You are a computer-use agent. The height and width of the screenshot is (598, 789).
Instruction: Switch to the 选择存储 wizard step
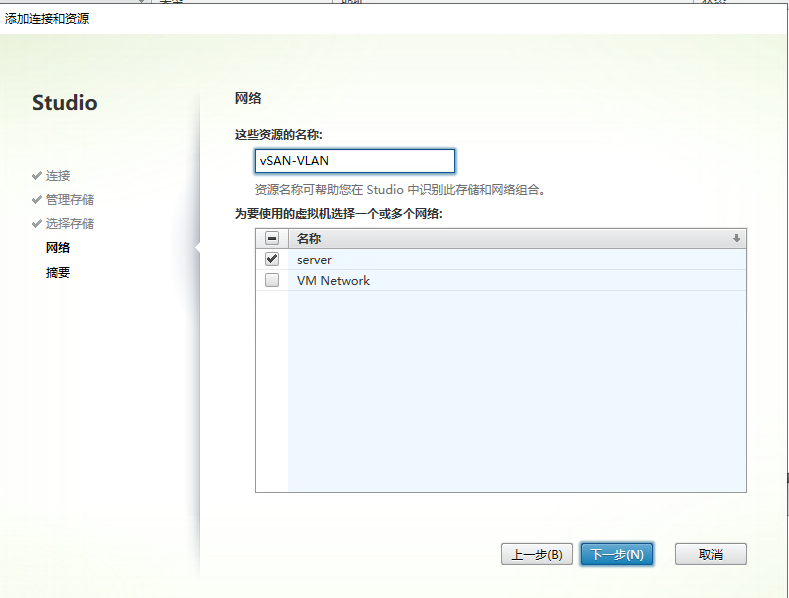pos(69,224)
